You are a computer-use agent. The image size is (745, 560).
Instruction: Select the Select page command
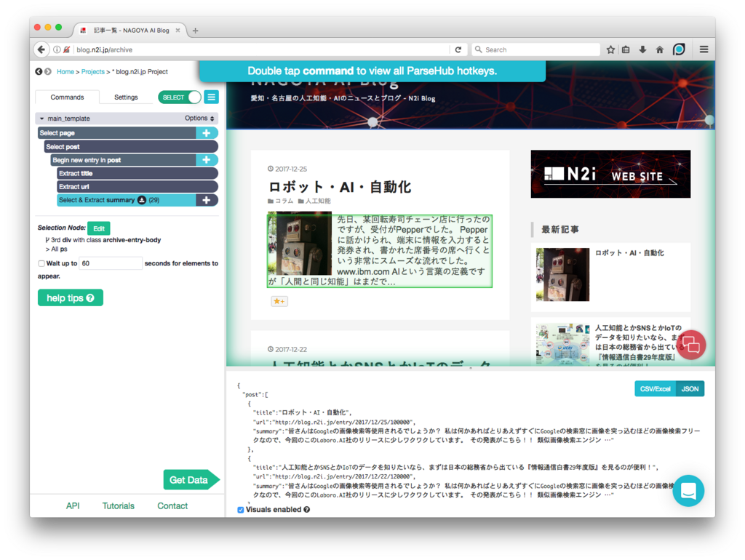click(x=117, y=133)
